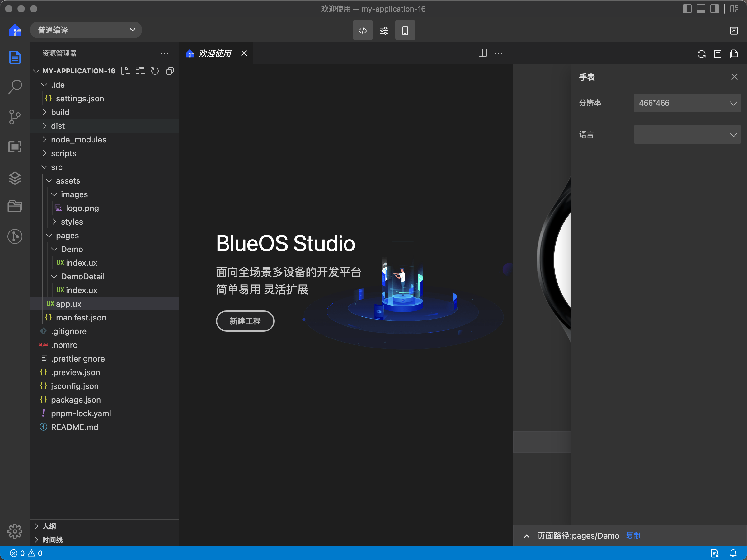Viewport: 747px width, 560px height.
Task: Click errors and warnings count in status bar
Action: (26, 553)
